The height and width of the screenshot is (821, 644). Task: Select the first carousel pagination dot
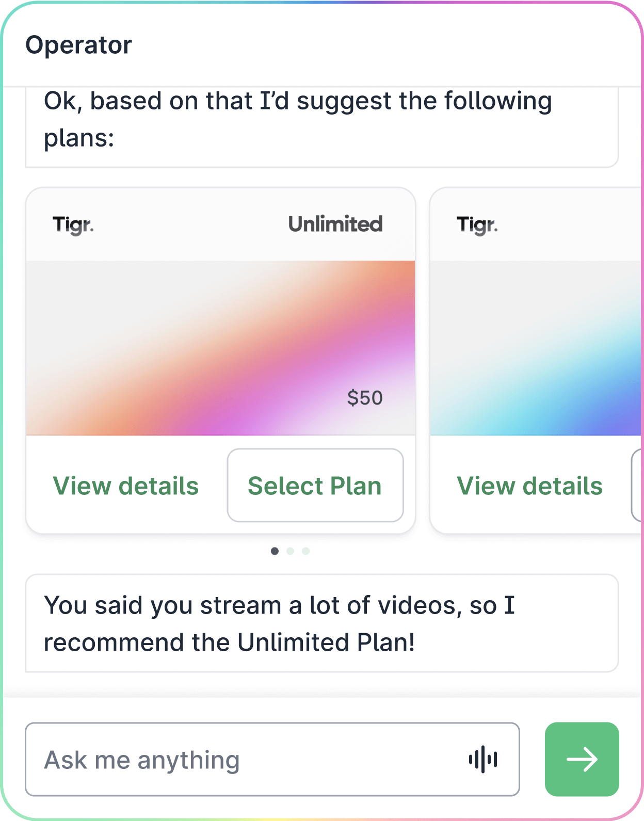(x=275, y=551)
